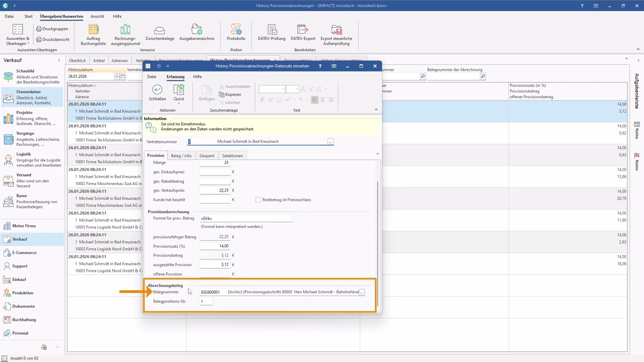The image size is (644, 362).
Task: Open Protokolle in the Prüfen group
Action: tap(236, 33)
